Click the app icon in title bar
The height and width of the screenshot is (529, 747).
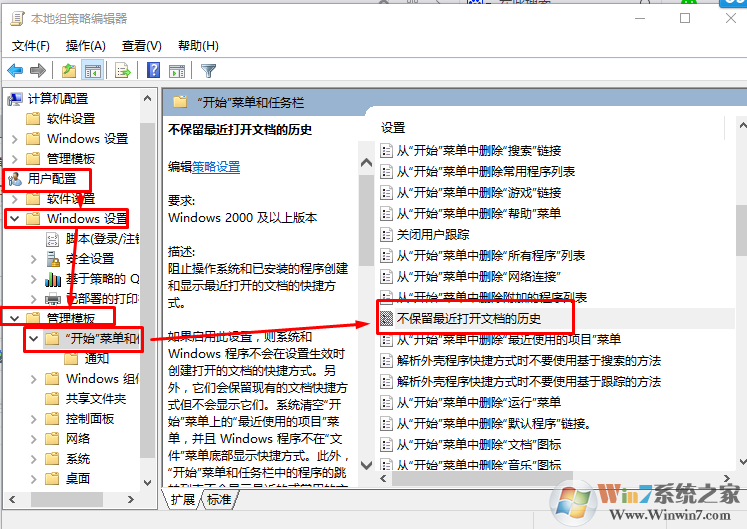coord(17,19)
